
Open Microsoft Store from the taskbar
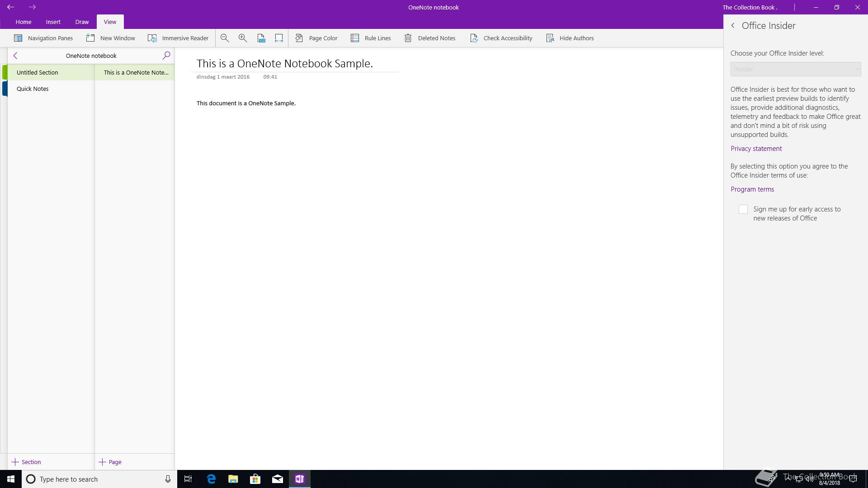(255, 479)
